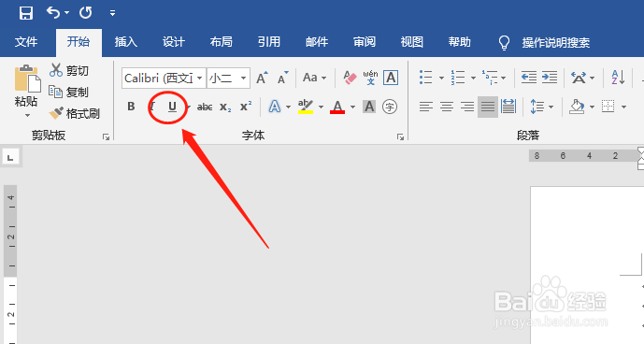This screenshot has width=644, height=344.
Task: Click the multilevel list icon
Action: (490, 78)
